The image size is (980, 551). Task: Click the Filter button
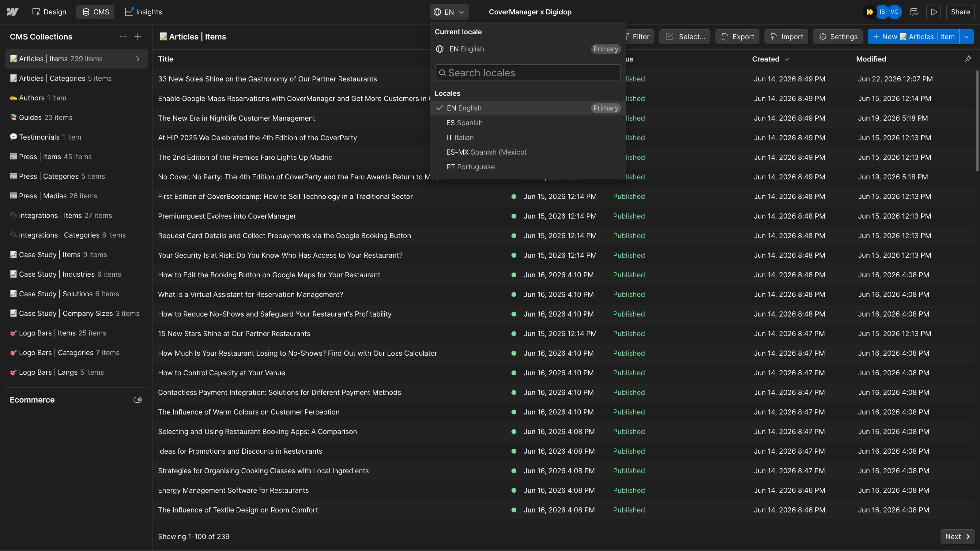(640, 37)
